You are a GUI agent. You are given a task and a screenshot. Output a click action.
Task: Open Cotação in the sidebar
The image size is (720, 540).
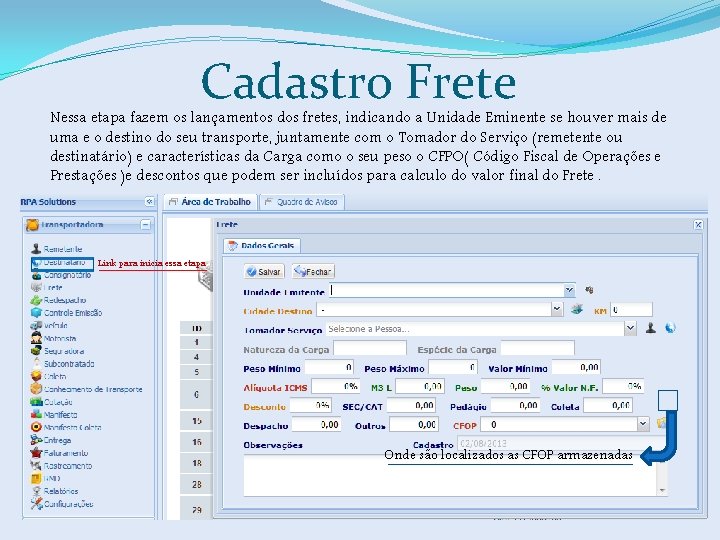pyautogui.click(x=52, y=402)
